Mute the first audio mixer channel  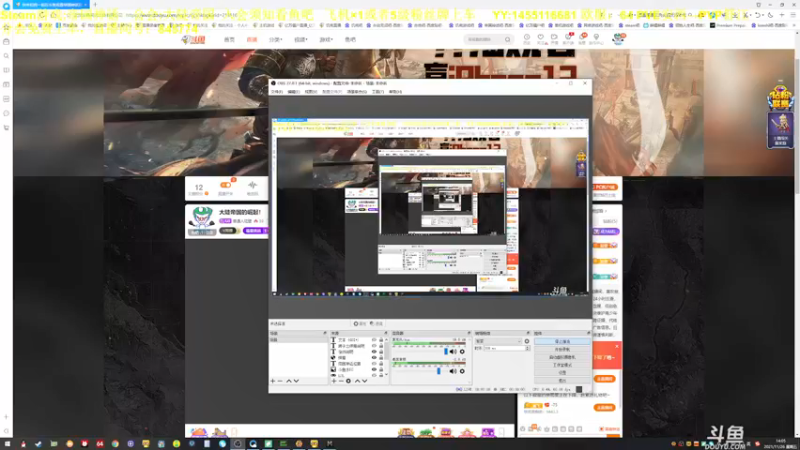pyautogui.click(x=453, y=352)
